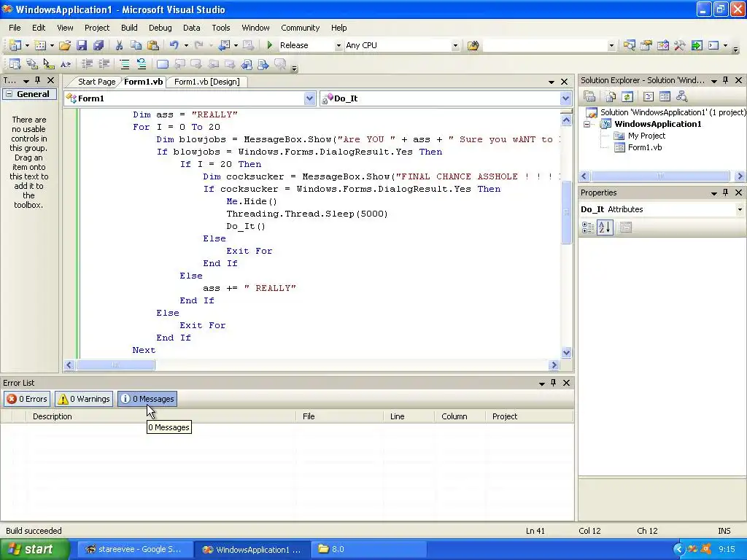747x560 pixels.
Task: Click the Display Word Completion icon
Action: point(66,64)
